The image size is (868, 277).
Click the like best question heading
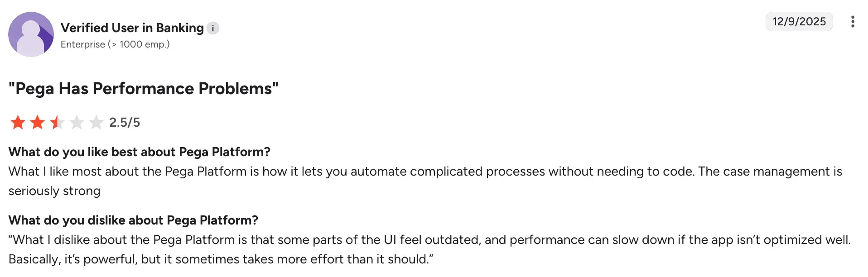pos(139,152)
